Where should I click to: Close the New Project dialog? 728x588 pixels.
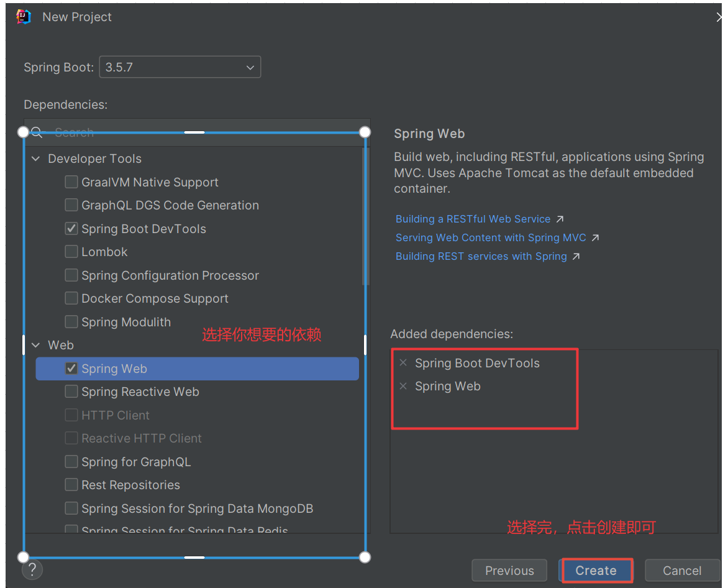click(719, 17)
